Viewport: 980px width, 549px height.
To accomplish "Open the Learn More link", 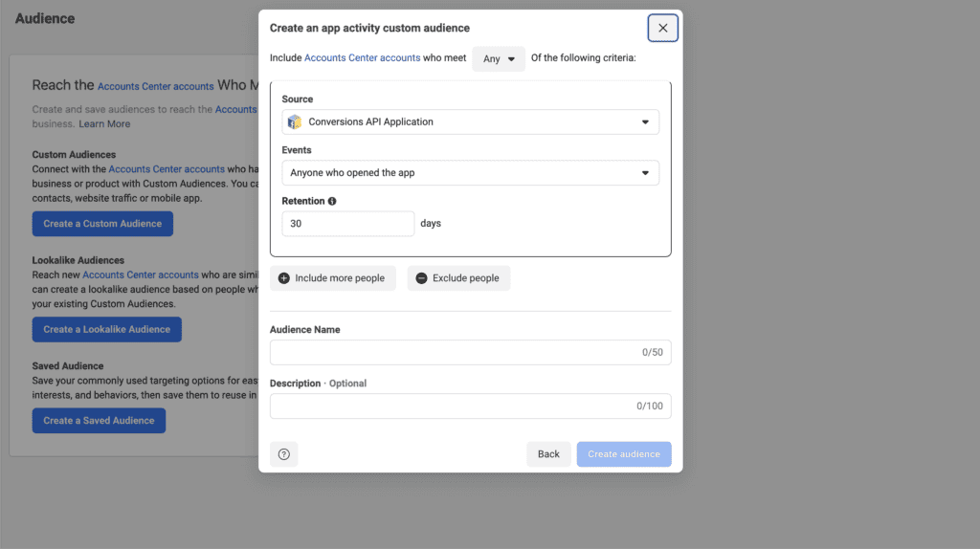I will [x=104, y=123].
